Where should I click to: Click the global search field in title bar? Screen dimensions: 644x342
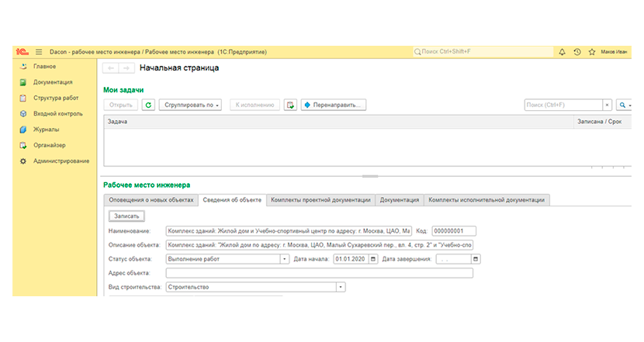coord(483,52)
